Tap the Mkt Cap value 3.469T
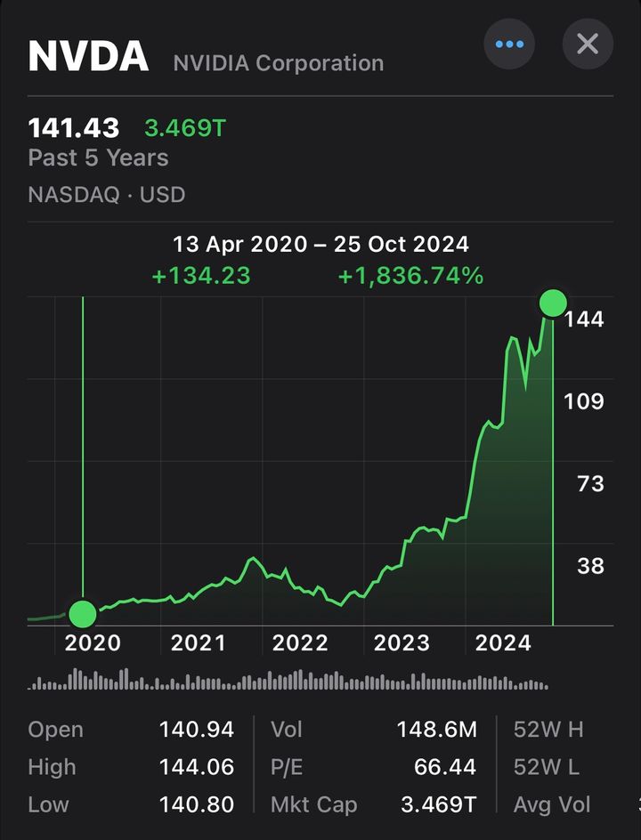The height and width of the screenshot is (840, 641). [439, 804]
